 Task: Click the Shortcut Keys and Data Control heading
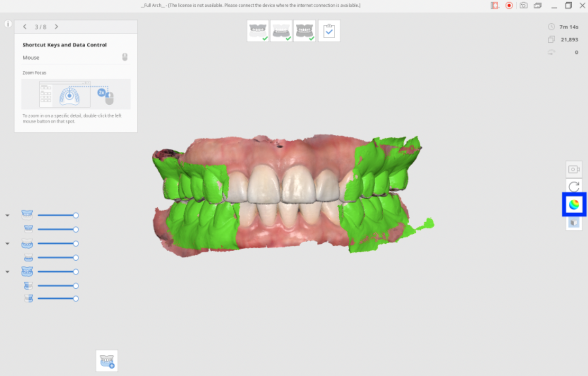click(64, 45)
